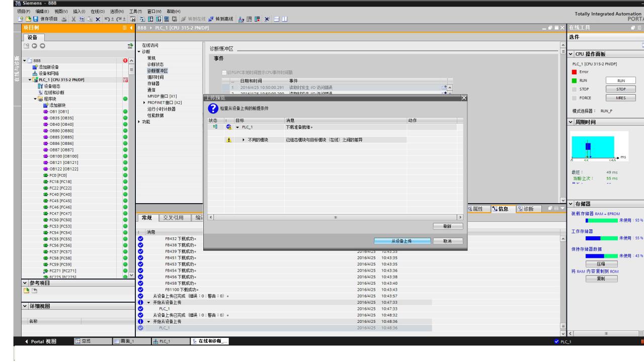644x362 pixels.
Task: Click the accessible devices toolbar icon
Action: pyautogui.click(x=241, y=19)
